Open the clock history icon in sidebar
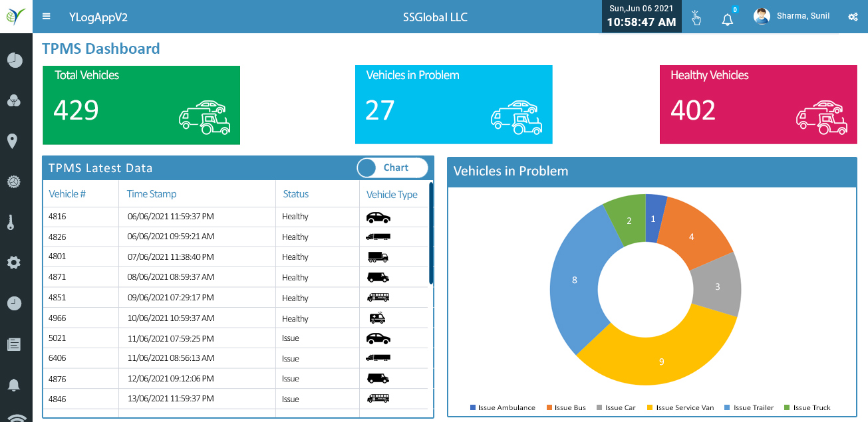The width and height of the screenshot is (868, 422). [x=14, y=303]
